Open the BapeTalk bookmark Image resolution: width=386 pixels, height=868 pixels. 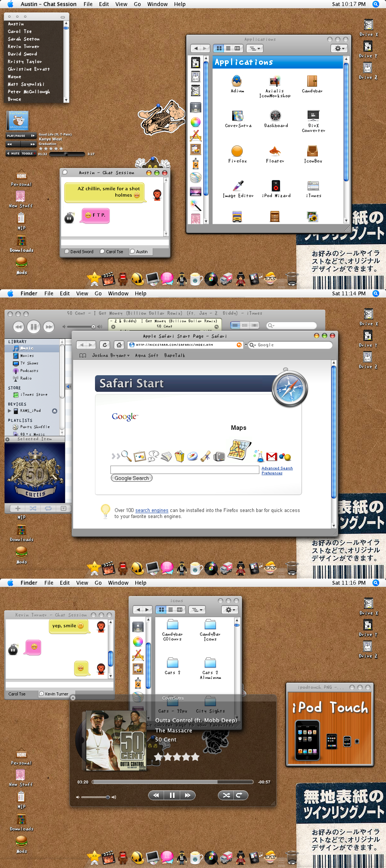click(175, 355)
